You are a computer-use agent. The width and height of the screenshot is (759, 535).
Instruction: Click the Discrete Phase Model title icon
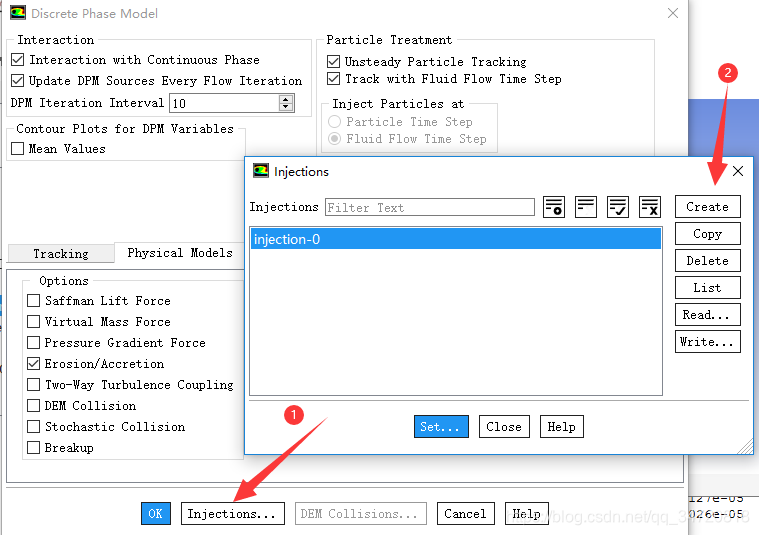point(18,13)
